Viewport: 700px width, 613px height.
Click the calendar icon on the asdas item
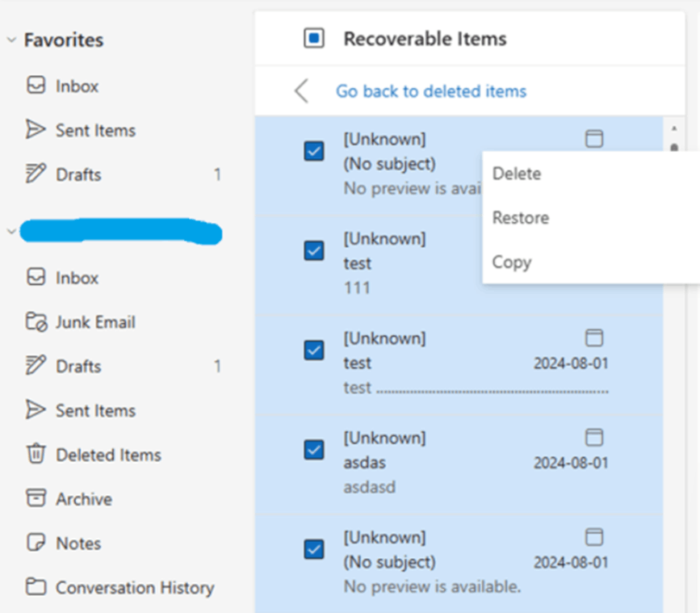click(594, 437)
